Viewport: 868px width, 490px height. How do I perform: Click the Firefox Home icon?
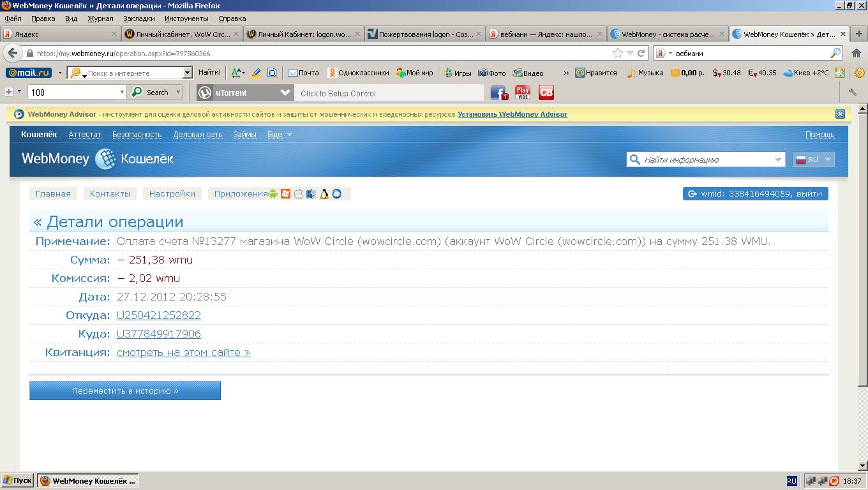pos(857,53)
